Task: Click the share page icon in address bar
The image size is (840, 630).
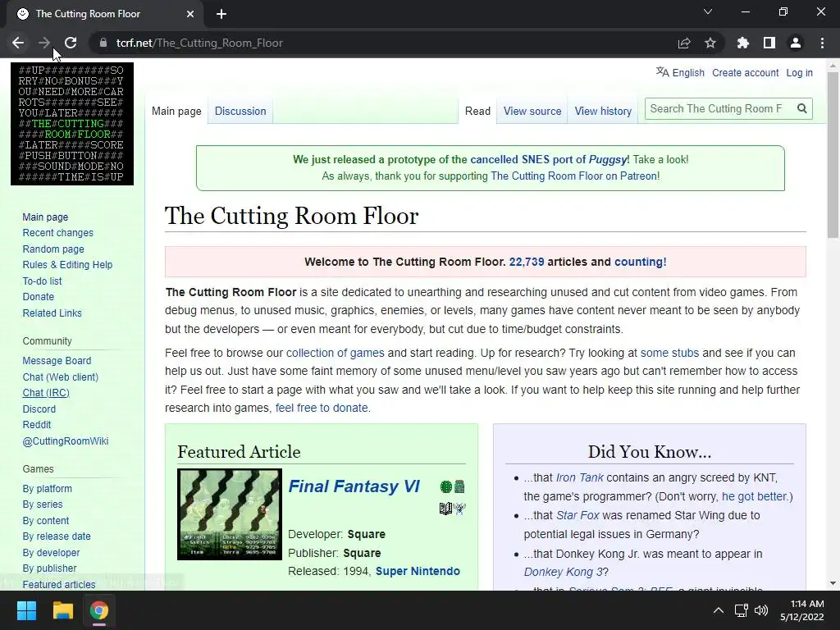Action: click(x=683, y=43)
